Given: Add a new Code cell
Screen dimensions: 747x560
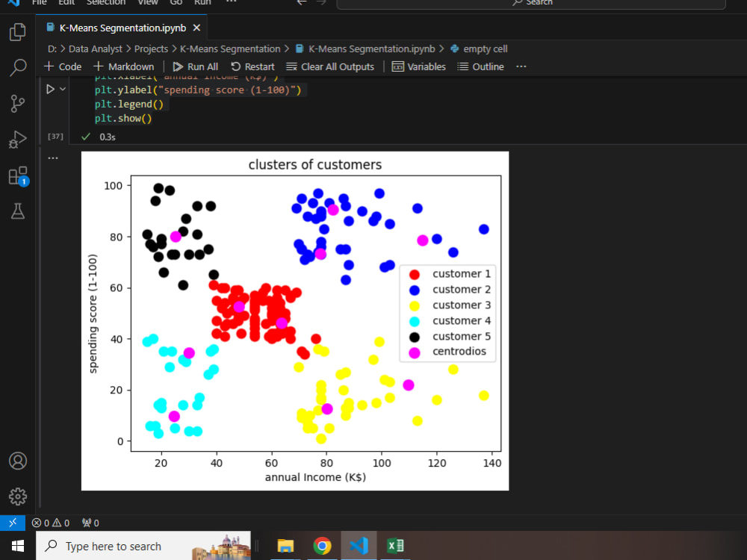Looking at the screenshot, I should click(x=63, y=66).
